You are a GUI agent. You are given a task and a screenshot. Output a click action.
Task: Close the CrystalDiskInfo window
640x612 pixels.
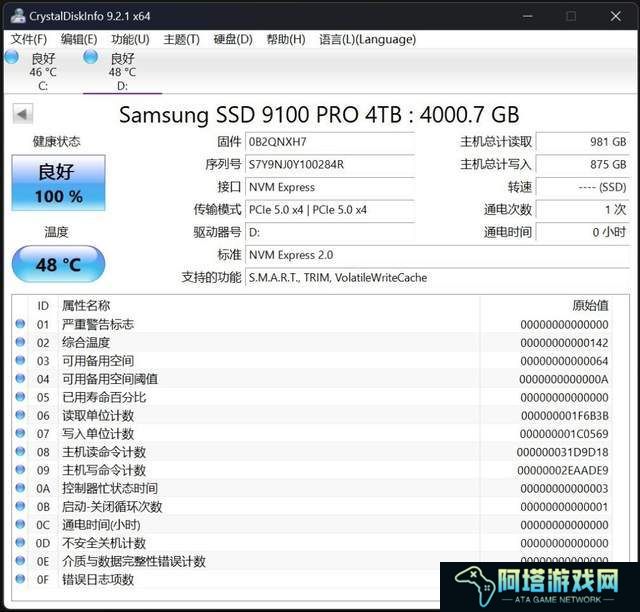click(x=616, y=16)
